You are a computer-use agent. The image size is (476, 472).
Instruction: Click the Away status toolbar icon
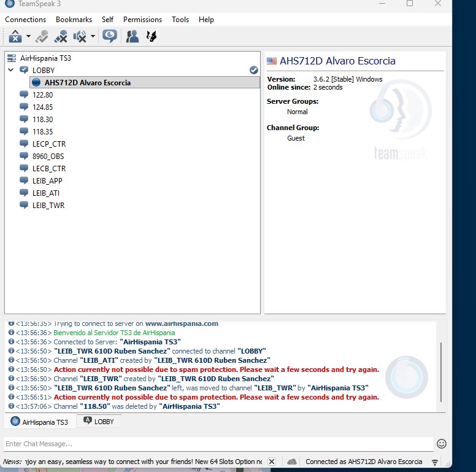point(15,37)
